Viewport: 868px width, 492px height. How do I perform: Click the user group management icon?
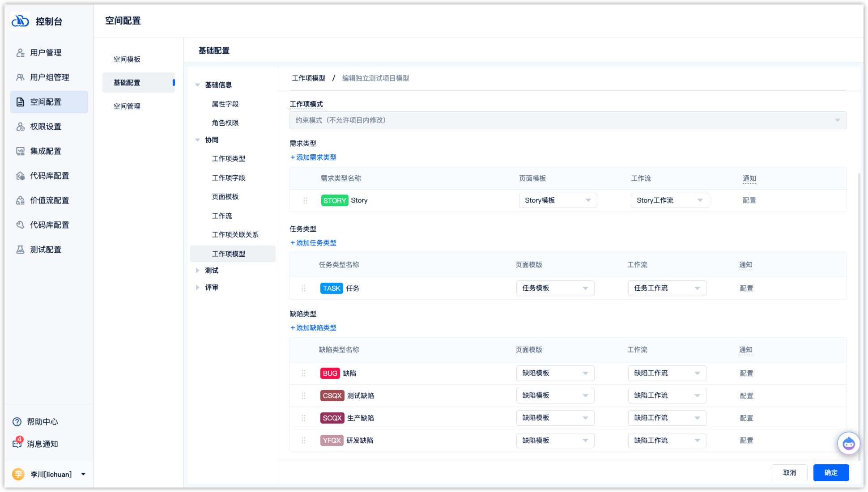pyautogui.click(x=20, y=77)
